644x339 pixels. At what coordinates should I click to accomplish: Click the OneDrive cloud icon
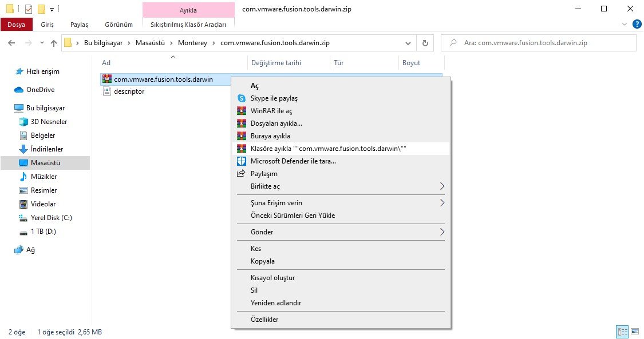19,89
